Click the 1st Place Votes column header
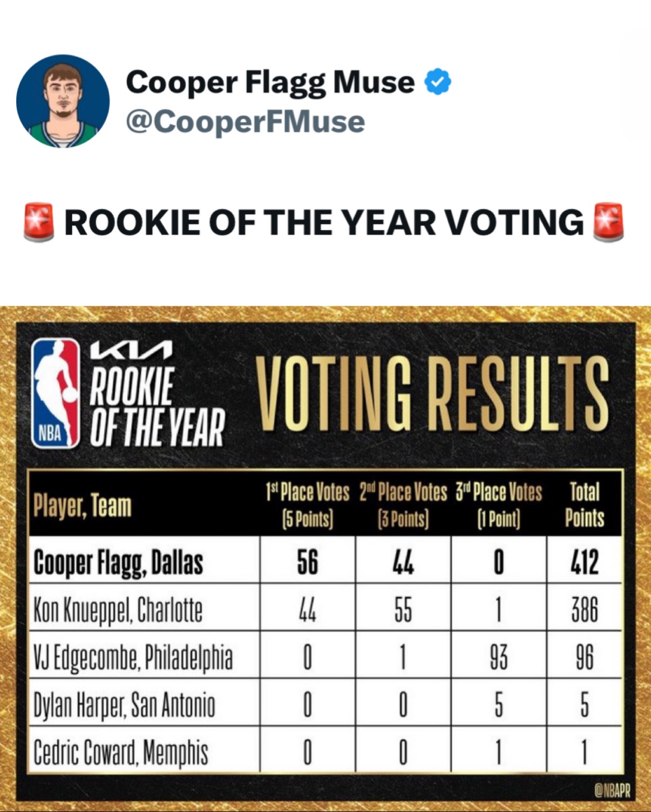651x812 pixels. pyautogui.click(x=307, y=505)
